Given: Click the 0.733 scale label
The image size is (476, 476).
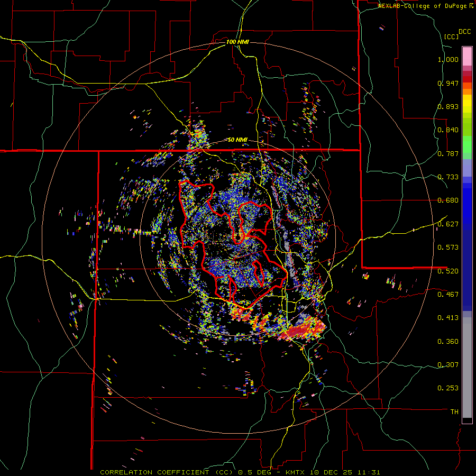Looking at the screenshot, I should [x=448, y=177].
